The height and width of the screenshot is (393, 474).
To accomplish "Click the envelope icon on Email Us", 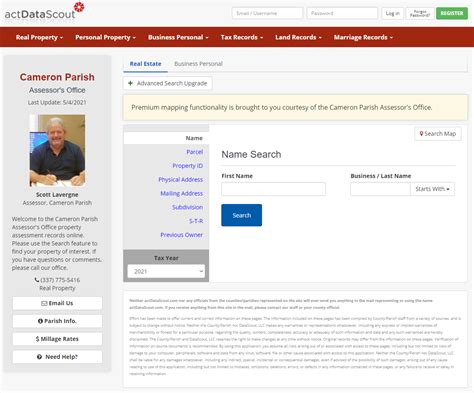I will [x=44, y=303].
